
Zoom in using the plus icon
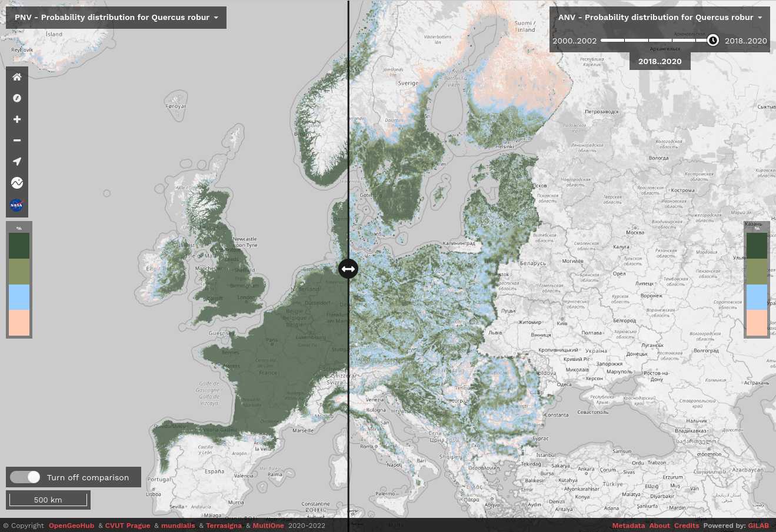(x=17, y=119)
